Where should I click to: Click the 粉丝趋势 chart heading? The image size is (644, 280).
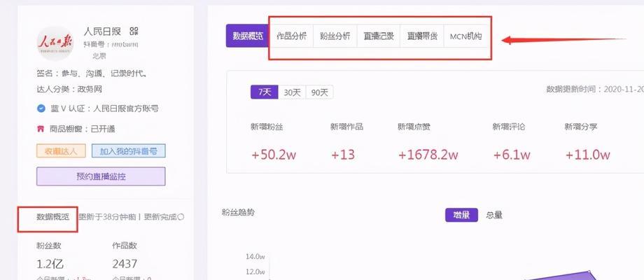click(238, 213)
